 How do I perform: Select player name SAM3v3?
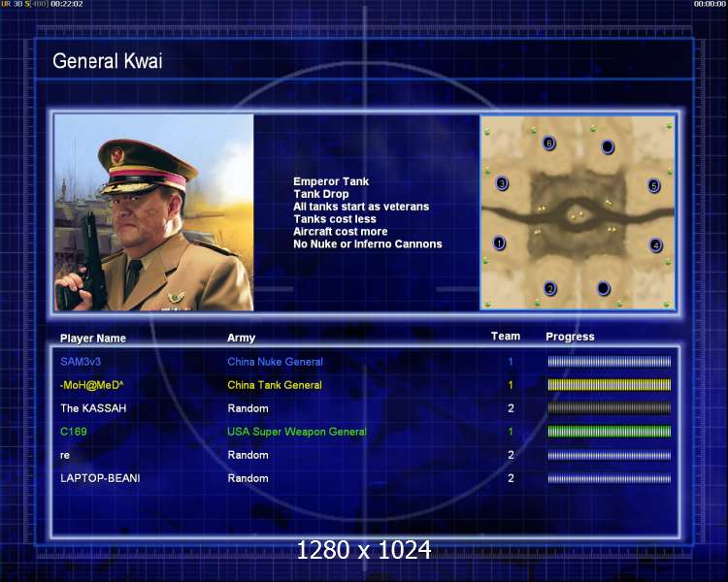click(x=81, y=362)
